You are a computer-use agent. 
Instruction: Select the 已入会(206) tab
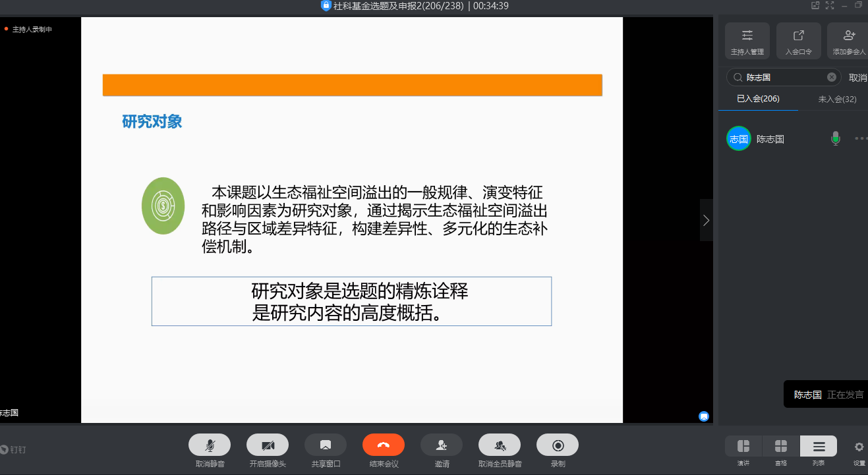click(x=758, y=99)
